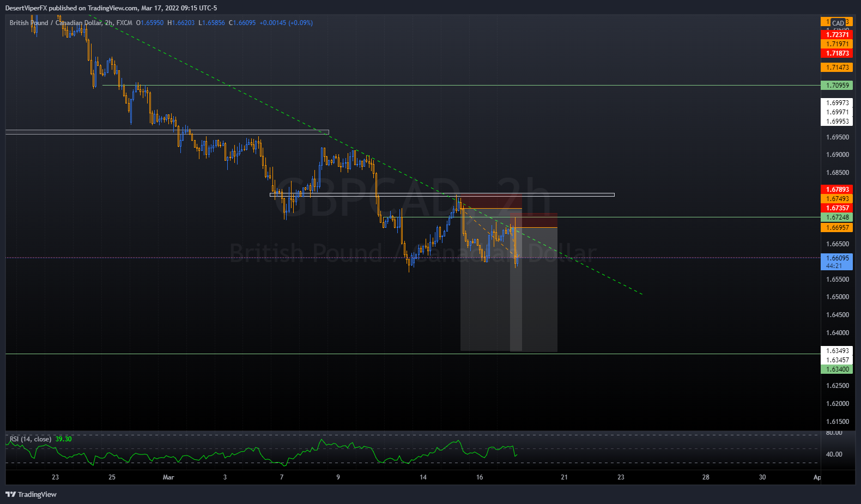Click the open value O1.65950
This screenshot has width=861, height=504.
coord(150,23)
